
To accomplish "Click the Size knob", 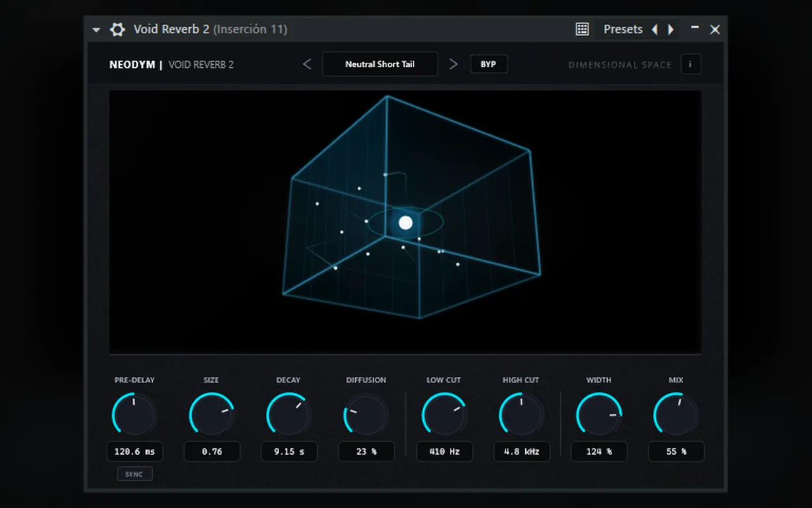I will (x=212, y=415).
